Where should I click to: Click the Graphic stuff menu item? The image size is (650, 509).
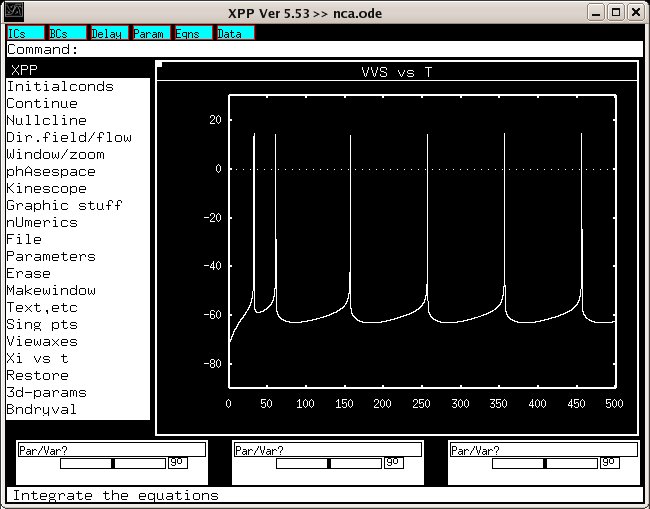64,205
